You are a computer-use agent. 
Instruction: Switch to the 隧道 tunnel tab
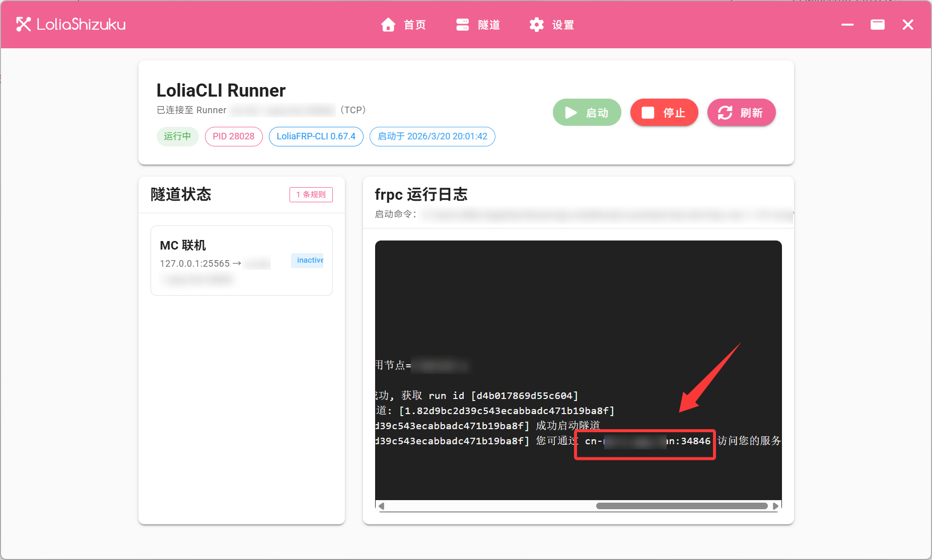click(478, 25)
